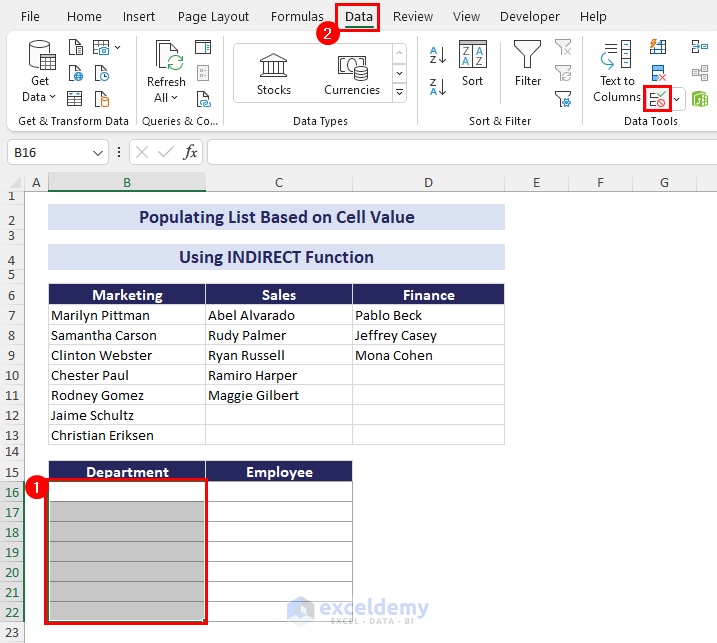
Task: Click the Employee header cell
Action: coord(279,472)
